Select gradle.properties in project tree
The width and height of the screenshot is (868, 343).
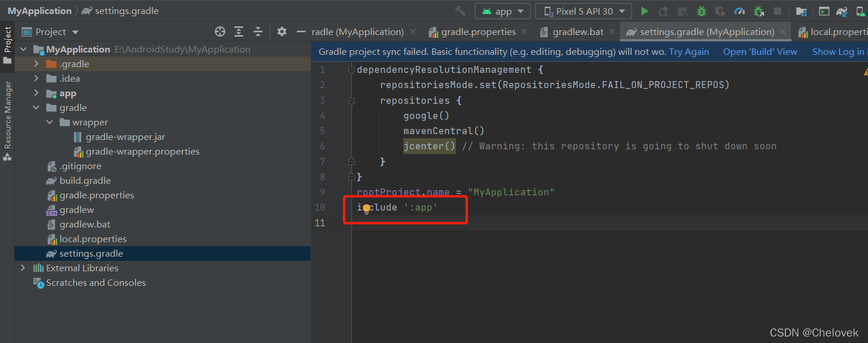tap(90, 195)
